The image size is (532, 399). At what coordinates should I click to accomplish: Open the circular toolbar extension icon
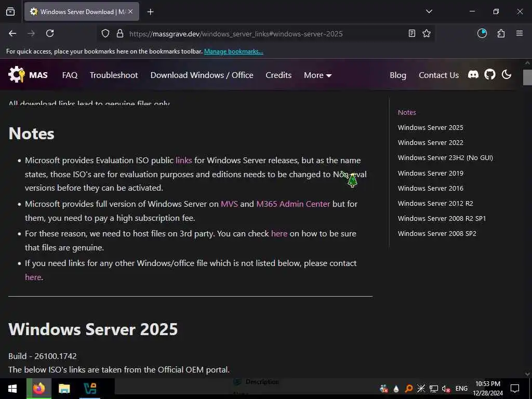[x=482, y=33]
